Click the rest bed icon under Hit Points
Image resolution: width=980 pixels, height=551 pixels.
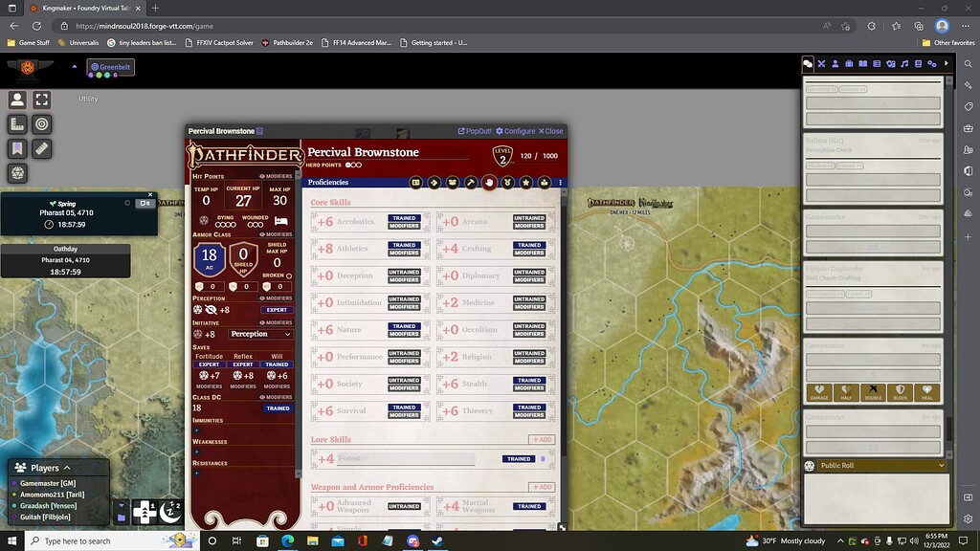pyautogui.click(x=281, y=221)
